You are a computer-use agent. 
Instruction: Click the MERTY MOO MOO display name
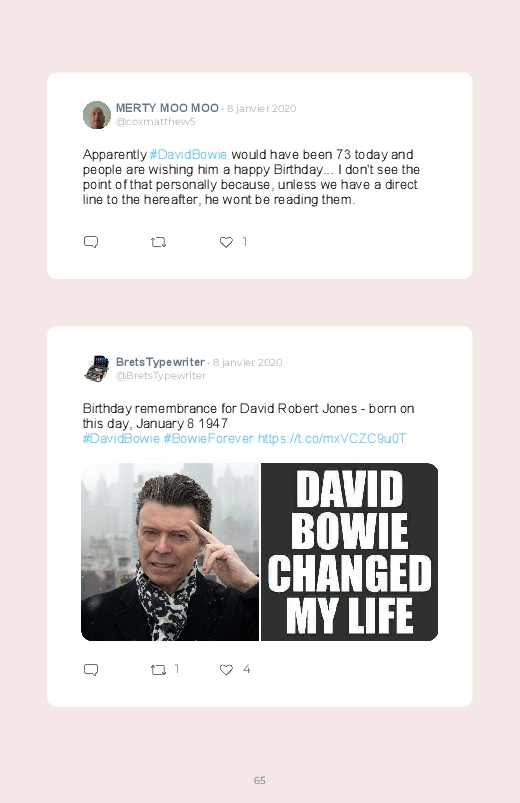coord(167,108)
